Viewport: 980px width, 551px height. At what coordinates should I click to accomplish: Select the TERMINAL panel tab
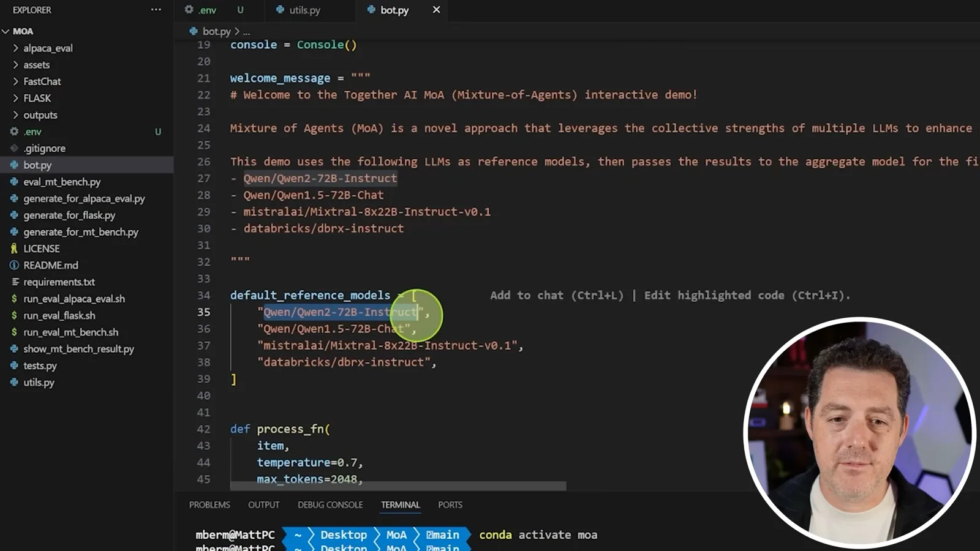[401, 505]
